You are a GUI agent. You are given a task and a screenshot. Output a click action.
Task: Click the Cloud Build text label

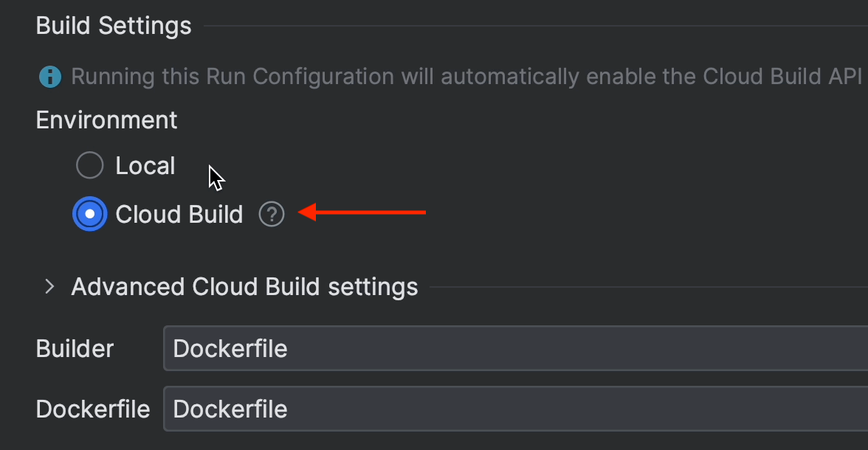179,214
